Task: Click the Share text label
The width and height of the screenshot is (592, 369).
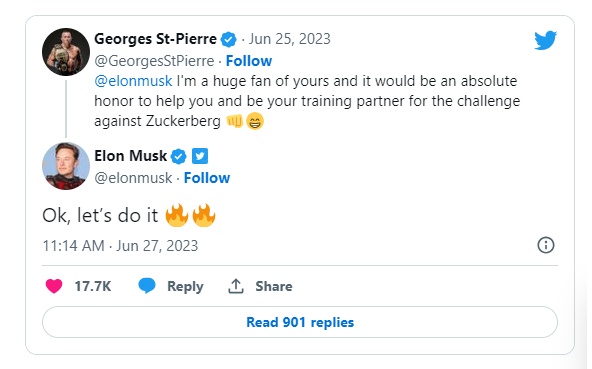Action: tap(274, 286)
